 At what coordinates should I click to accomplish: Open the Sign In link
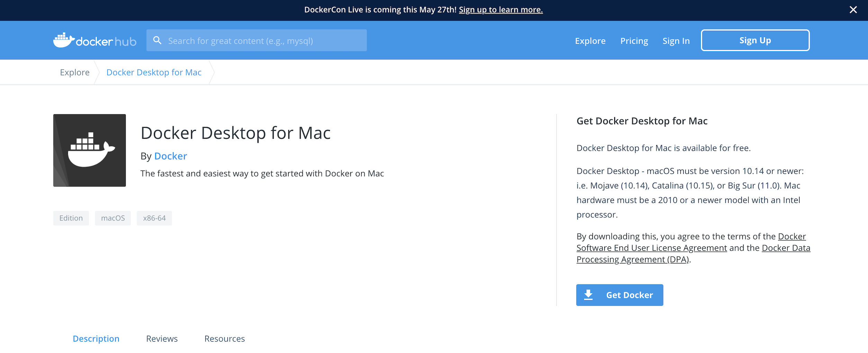coord(676,41)
